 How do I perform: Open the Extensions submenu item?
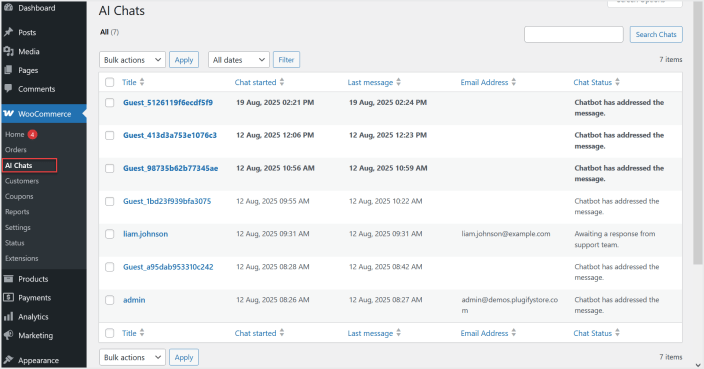click(x=22, y=258)
